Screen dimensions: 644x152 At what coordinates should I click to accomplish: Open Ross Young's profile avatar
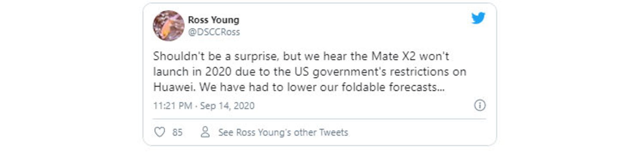click(168, 26)
